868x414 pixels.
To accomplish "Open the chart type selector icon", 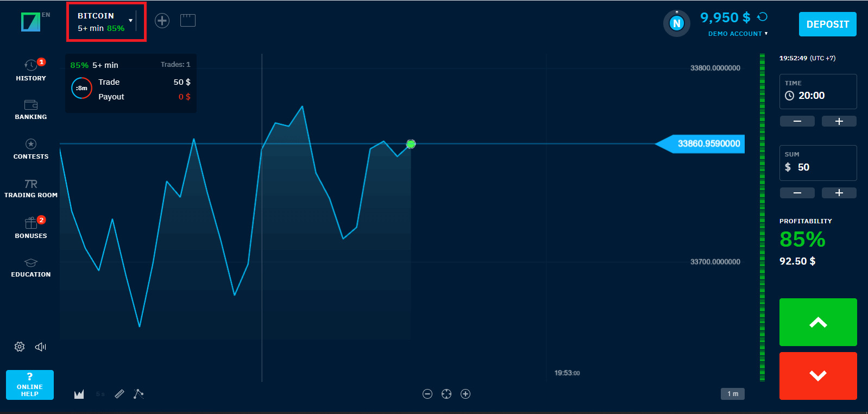I will coord(79,393).
